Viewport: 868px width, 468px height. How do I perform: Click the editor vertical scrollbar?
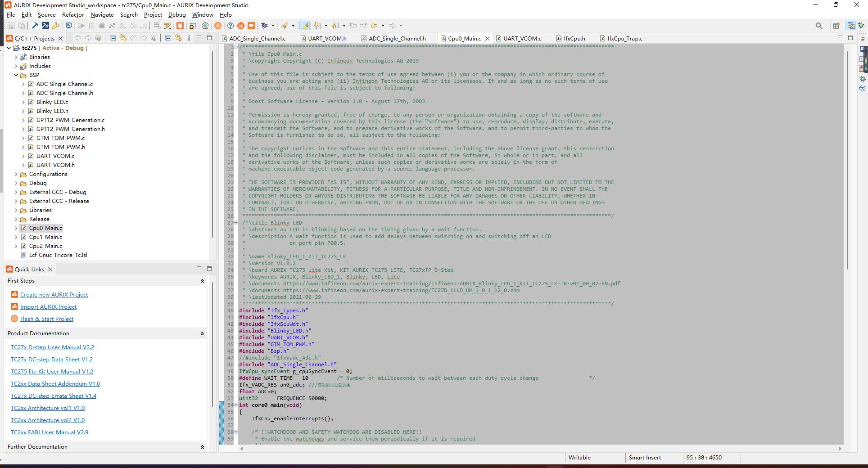pyautogui.click(x=847, y=160)
